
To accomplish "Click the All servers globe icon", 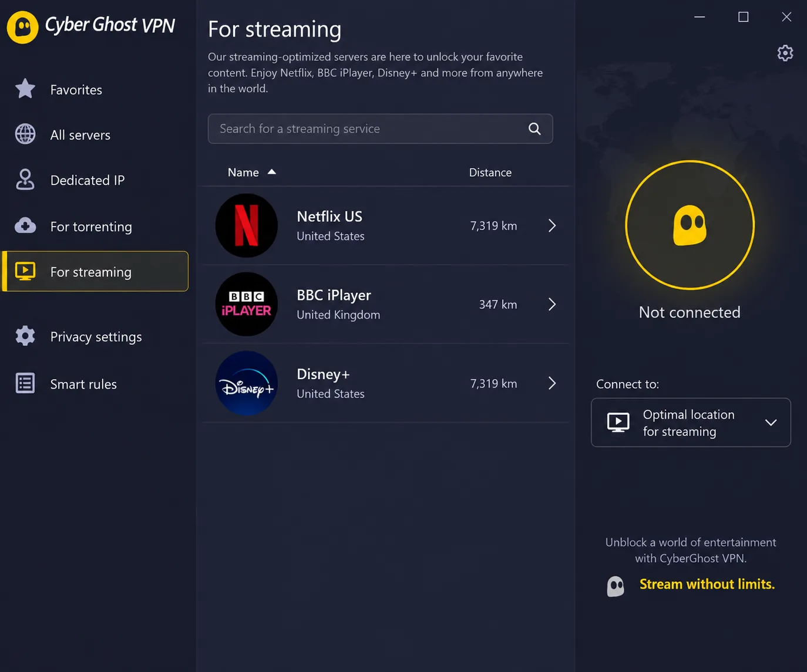I will click(x=25, y=134).
